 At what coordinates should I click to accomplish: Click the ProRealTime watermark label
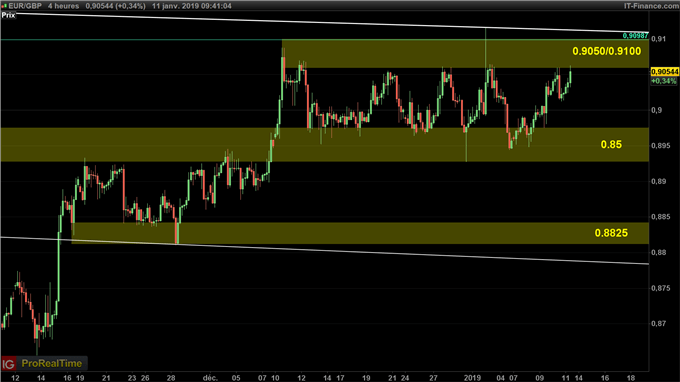(52, 363)
